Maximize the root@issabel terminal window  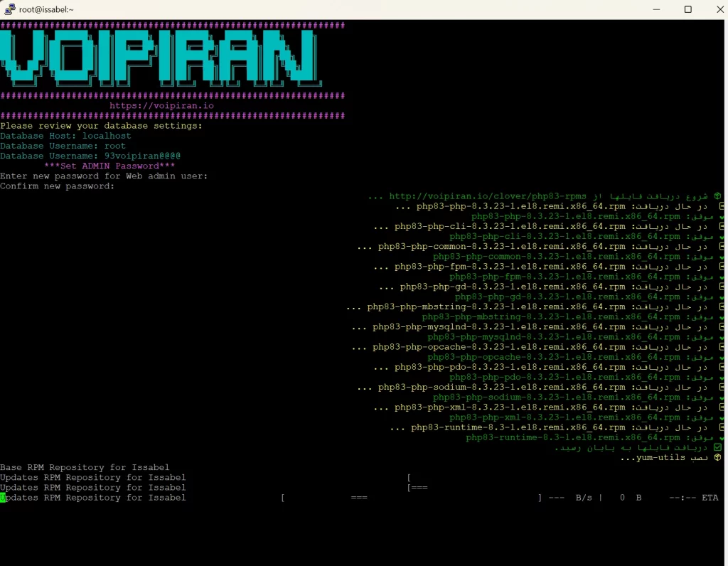coord(688,9)
